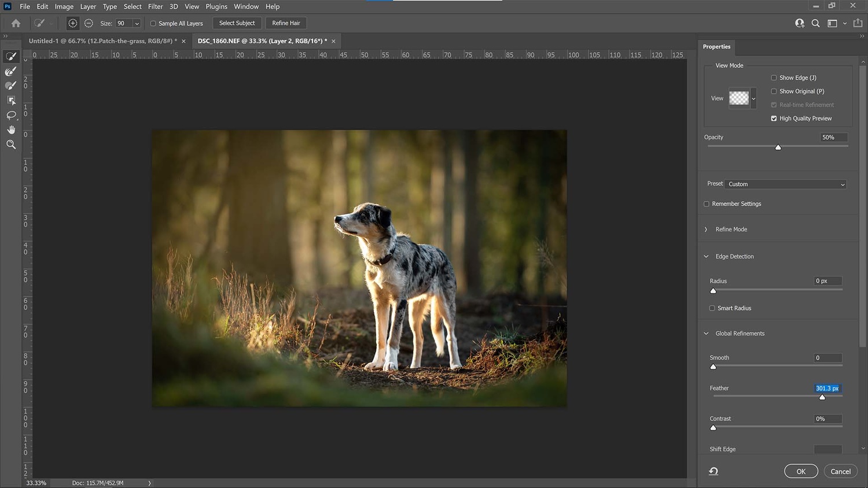Open the workspace switcher icon
868x488 pixels.
click(832, 23)
